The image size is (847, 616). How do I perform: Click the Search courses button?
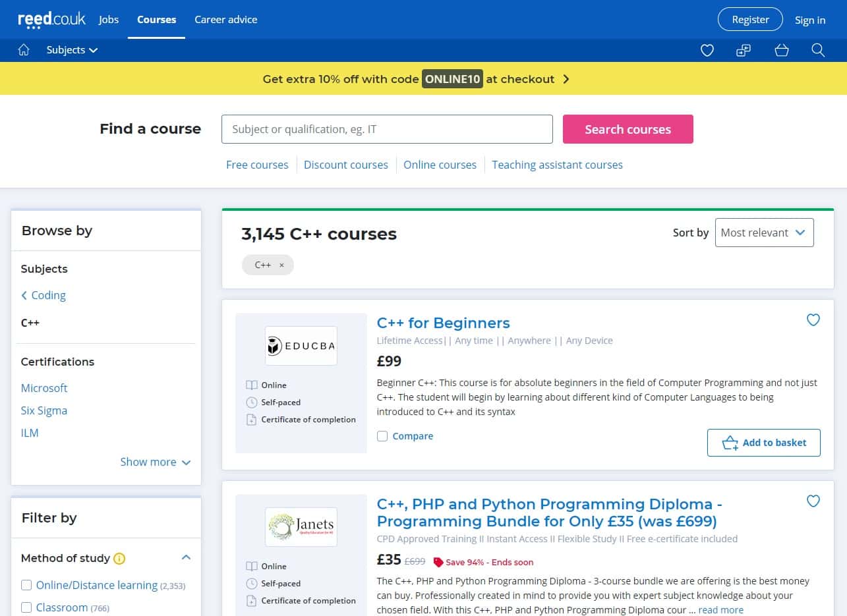coord(628,129)
